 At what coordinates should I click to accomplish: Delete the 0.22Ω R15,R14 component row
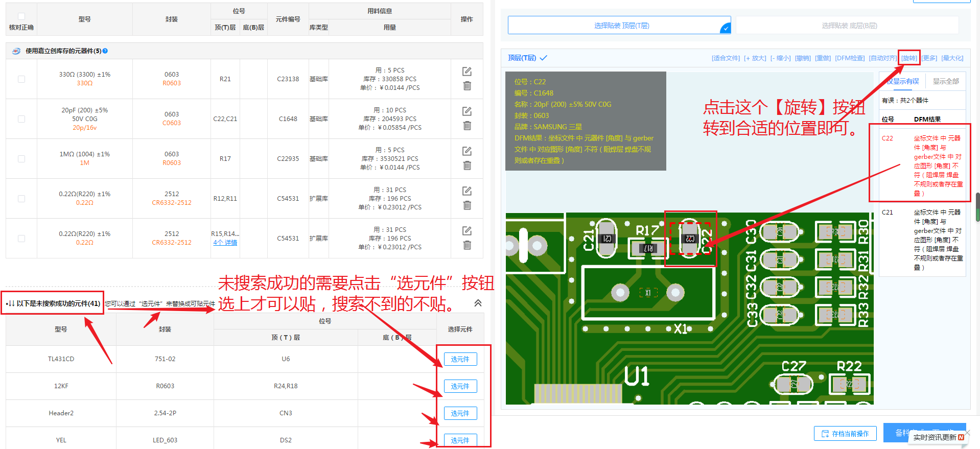467,245
